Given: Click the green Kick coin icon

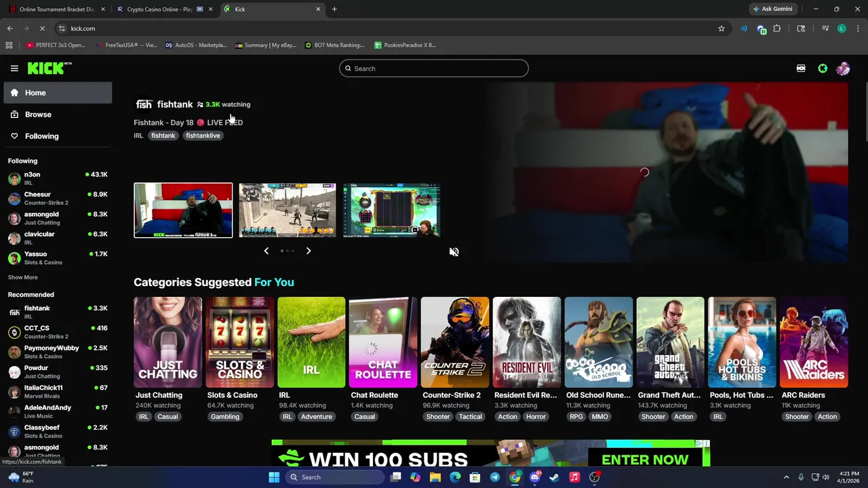Looking at the screenshot, I should (x=823, y=68).
